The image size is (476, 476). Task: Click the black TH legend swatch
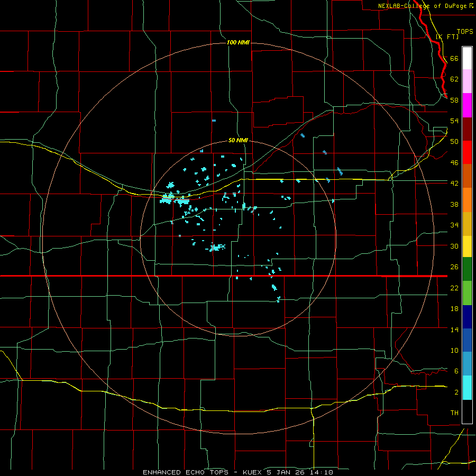point(467,411)
